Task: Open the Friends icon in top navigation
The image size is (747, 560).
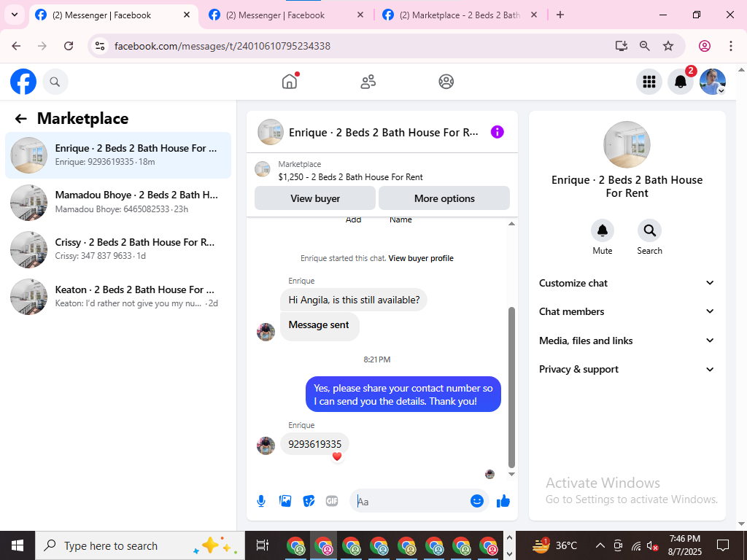Action: (x=368, y=82)
